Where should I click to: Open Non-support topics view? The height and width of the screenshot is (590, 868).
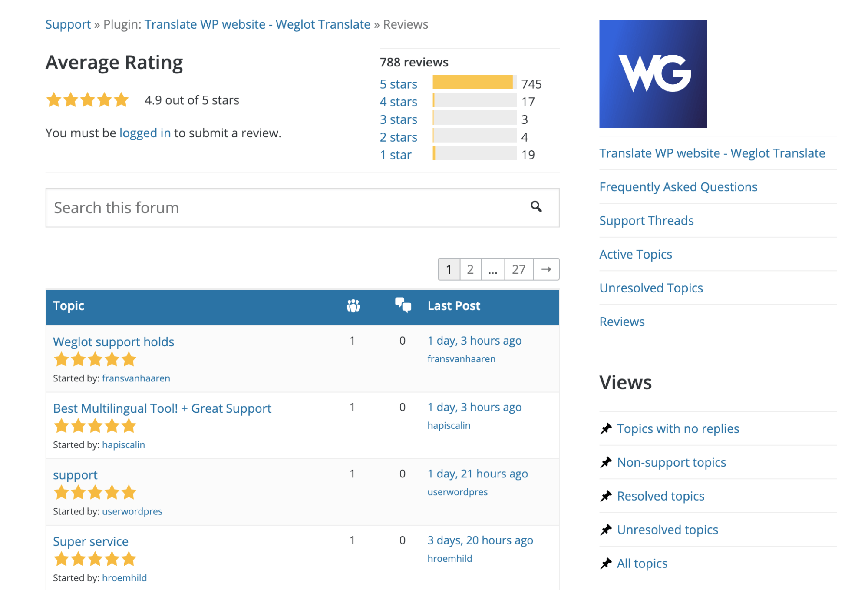[671, 462]
